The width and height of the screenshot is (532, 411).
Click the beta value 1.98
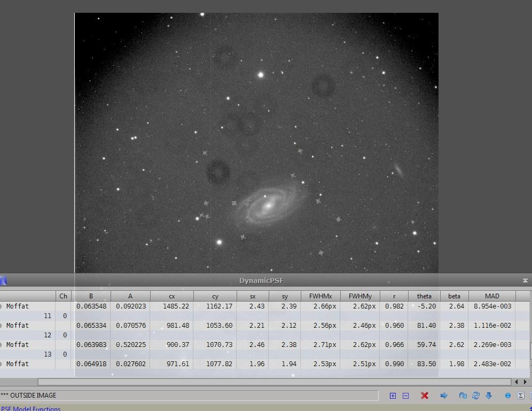[x=457, y=364]
